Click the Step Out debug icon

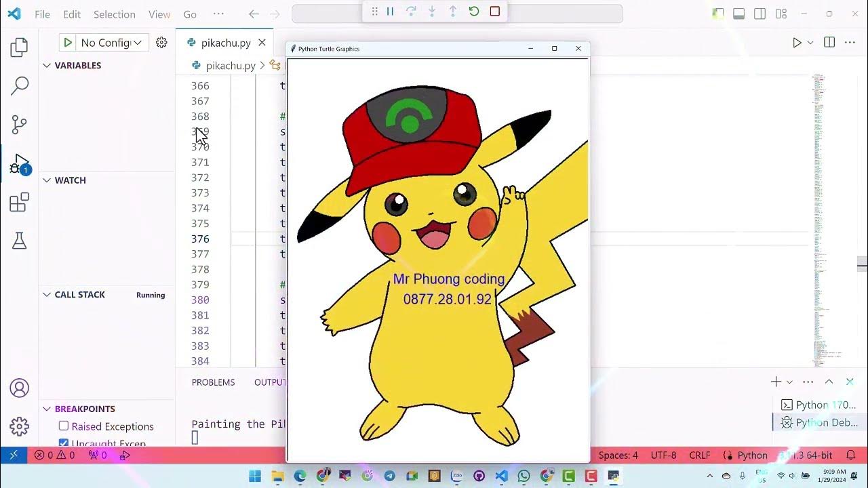[x=453, y=11]
